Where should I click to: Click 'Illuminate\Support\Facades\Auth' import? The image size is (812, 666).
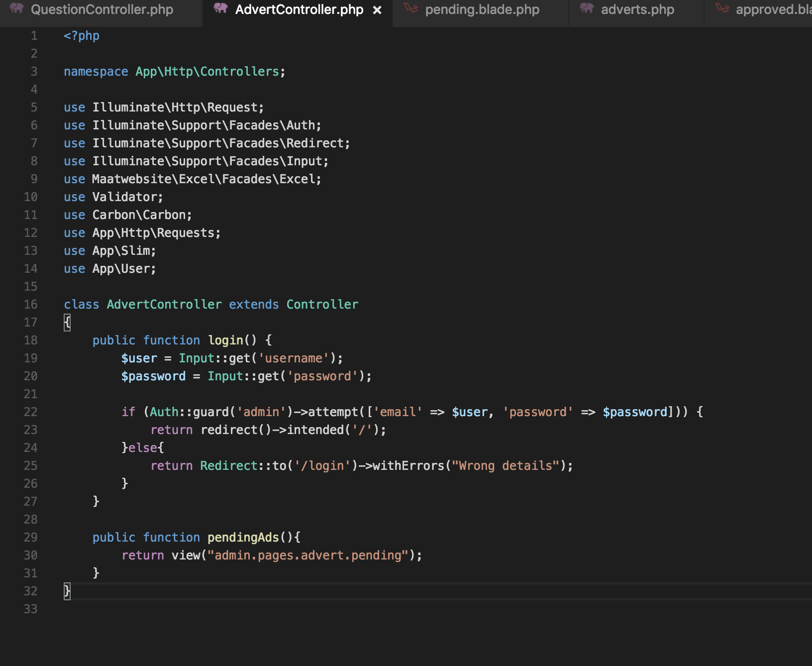[x=203, y=125]
